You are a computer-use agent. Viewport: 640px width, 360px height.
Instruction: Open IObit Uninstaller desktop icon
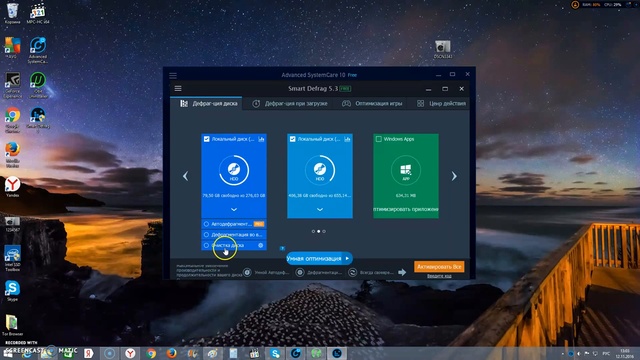click(x=38, y=85)
